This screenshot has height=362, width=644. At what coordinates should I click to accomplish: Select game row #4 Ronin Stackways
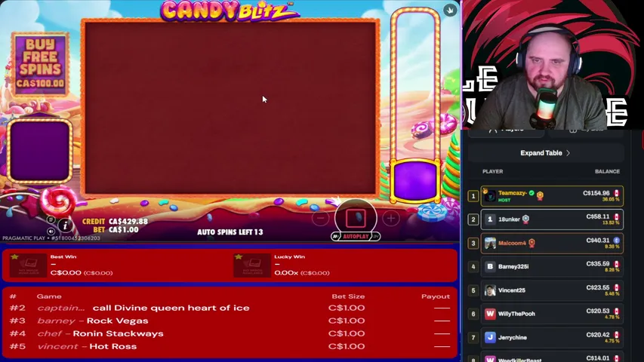pos(230,333)
